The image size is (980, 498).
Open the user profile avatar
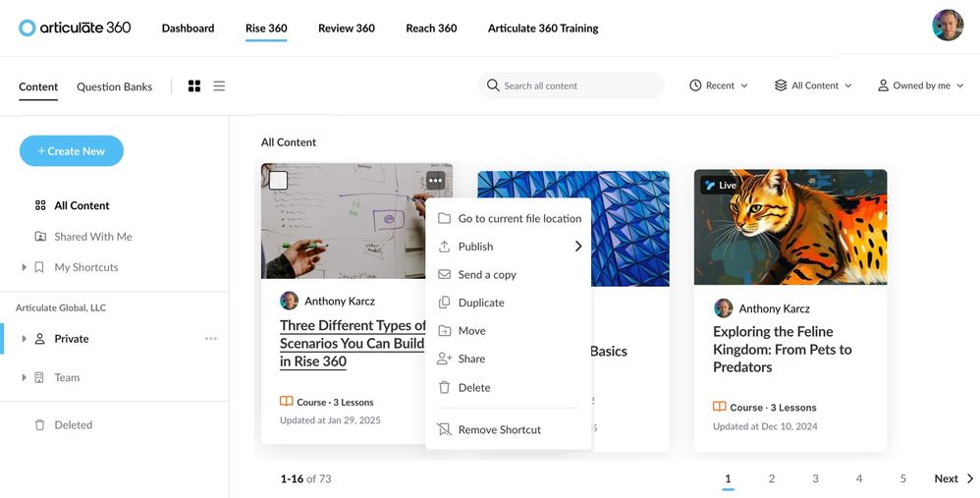948,25
